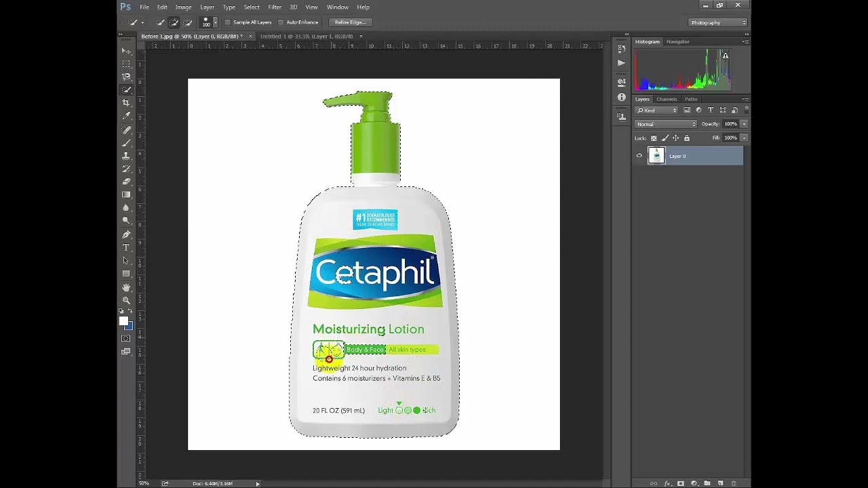
Task: Filter layers by pixel type
Action: (687, 110)
